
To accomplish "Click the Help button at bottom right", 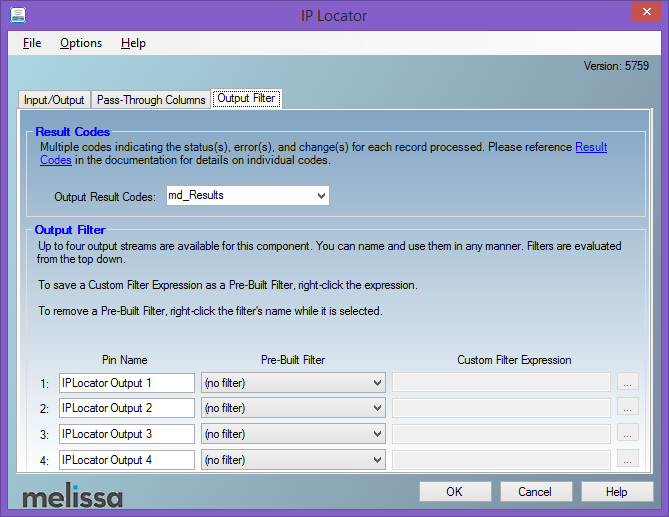I will tap(616, 492).
